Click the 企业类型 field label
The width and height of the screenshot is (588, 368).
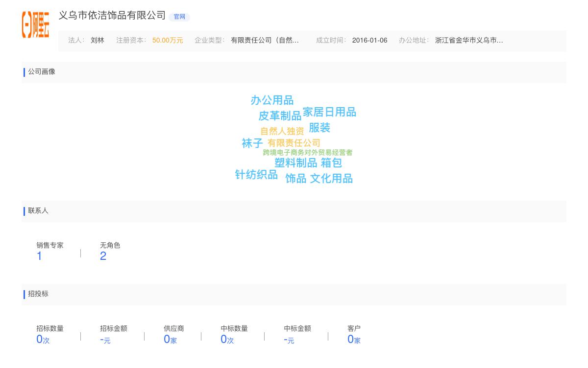[x=209, y=41]
